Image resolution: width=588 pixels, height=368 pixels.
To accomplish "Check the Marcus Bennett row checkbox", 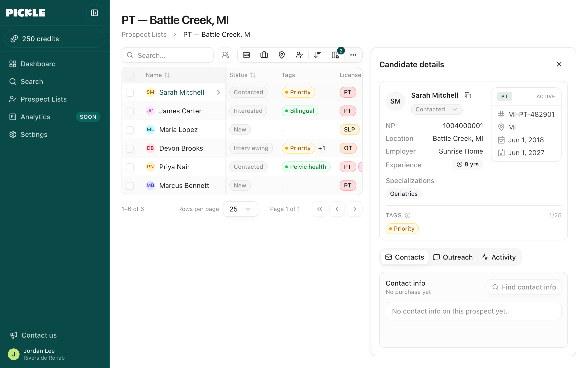I will click(x=130, y=186).
